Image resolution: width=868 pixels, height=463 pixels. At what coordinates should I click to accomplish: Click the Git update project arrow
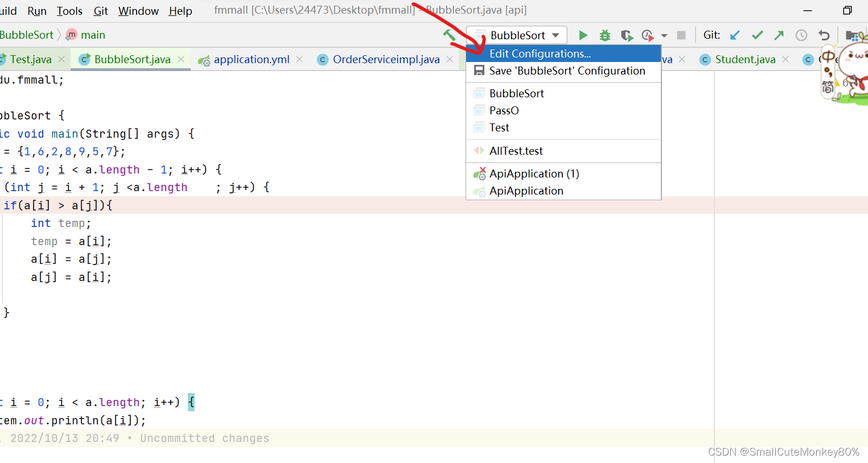tap(735, 35)
